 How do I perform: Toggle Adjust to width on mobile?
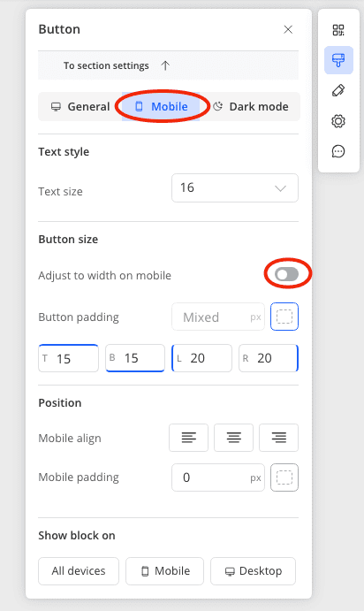click(x=287, y=274)
